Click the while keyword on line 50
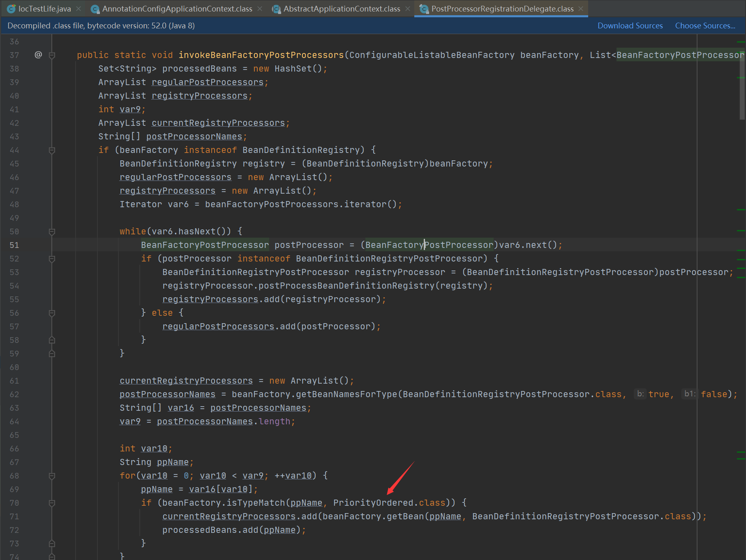746x560 pixels. tap(132, 231)
